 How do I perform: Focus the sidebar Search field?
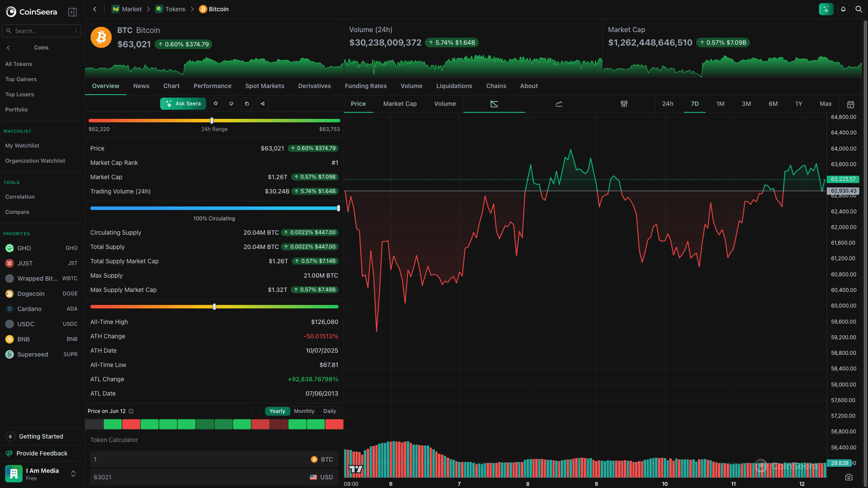pyautogui.click(x=42, y=31)
